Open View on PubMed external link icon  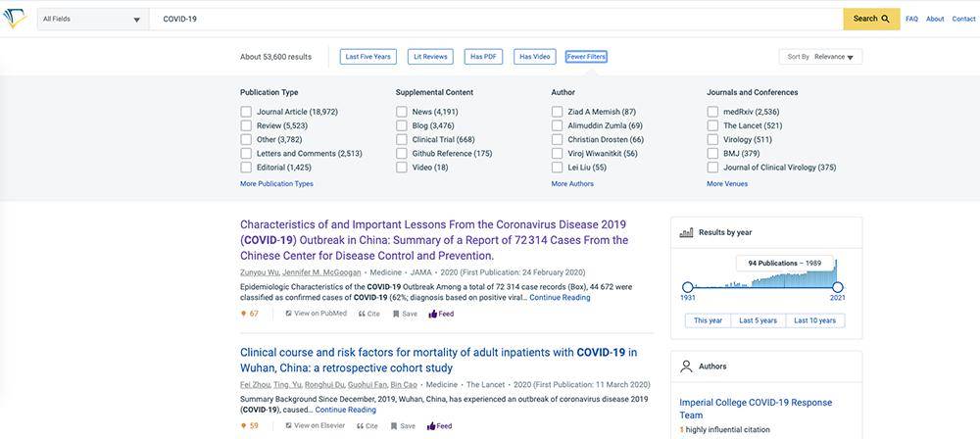(x=289, y=314)
